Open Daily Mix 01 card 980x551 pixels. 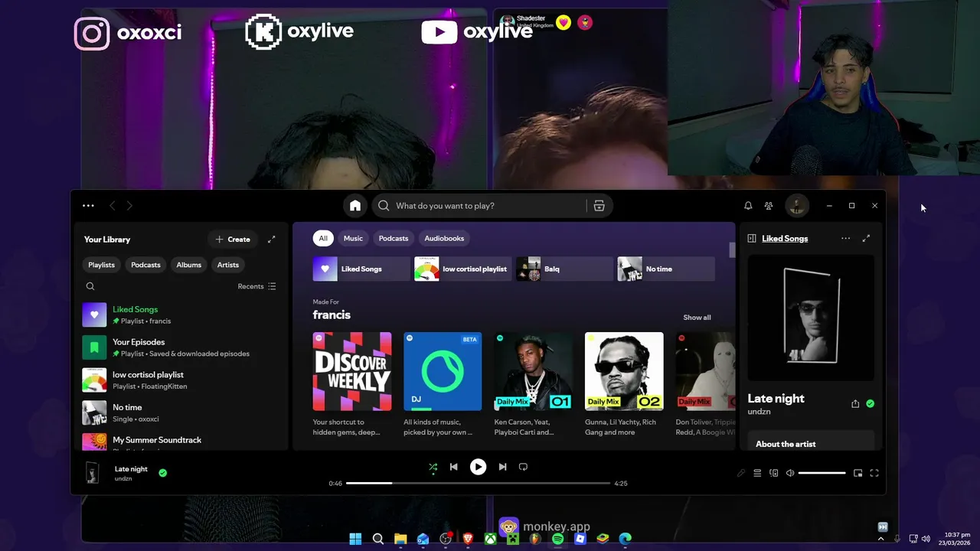coord(534,384)
